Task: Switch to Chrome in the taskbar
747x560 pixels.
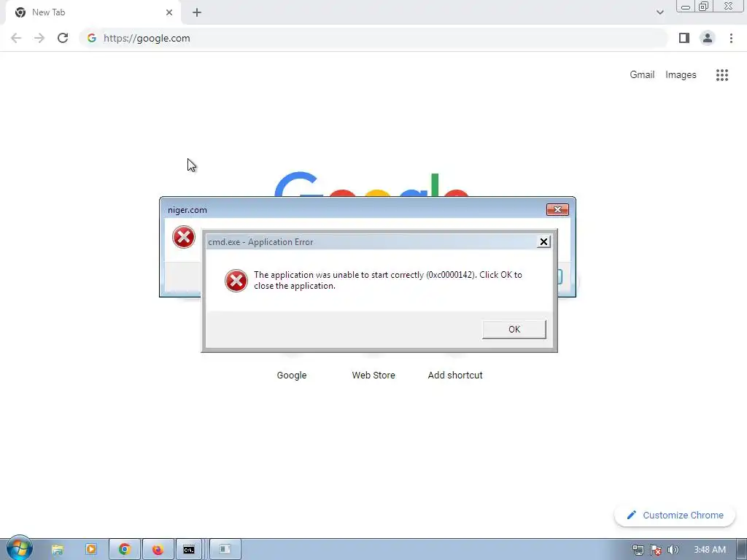Action: tap(124, 550)
